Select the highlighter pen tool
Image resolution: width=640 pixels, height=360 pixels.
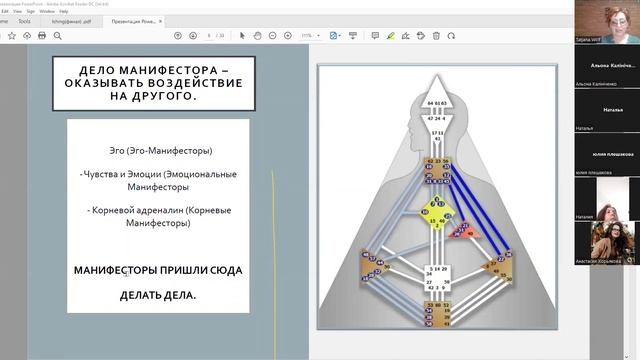(391, 36)
